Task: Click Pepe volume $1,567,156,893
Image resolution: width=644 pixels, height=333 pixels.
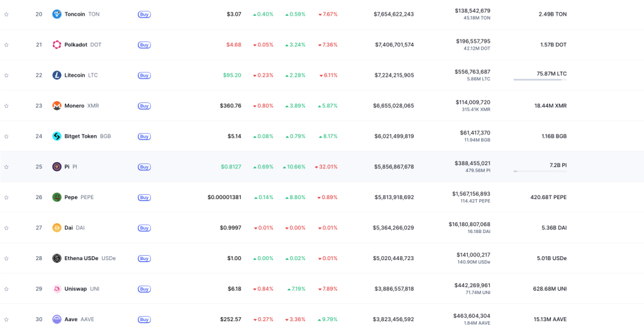Action: pyautogui.click(x=471, y=194)
